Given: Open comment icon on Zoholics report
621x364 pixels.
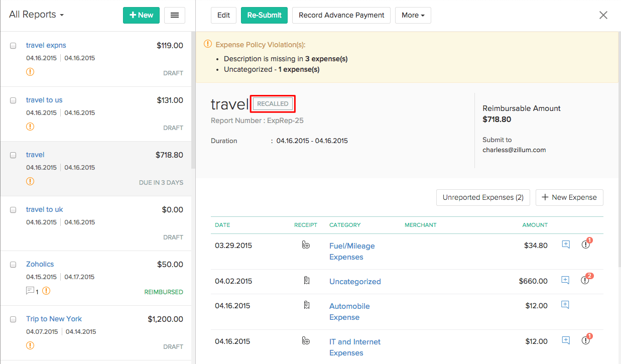Looking at the screenshot, I should [30, 291].
